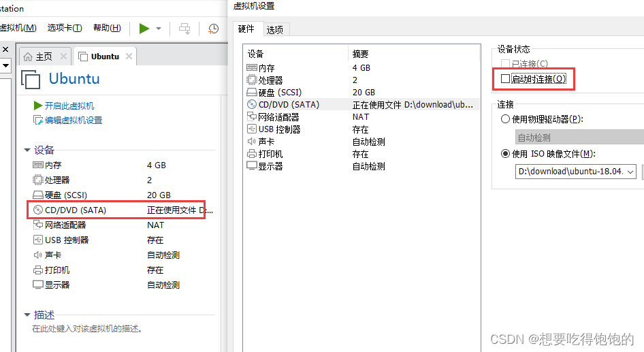
Task: Click the green Power On play icon in toolbar
Action: click(x=144, y=29)
